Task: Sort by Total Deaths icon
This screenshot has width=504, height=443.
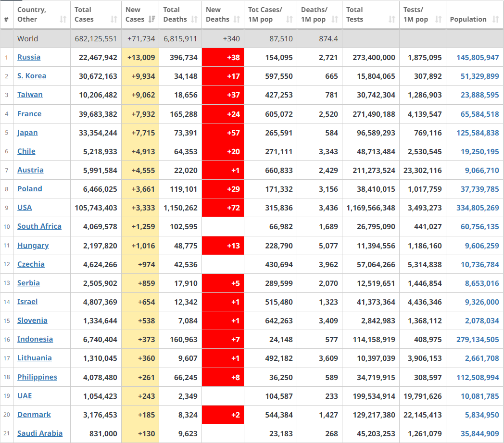Action: 194,19
